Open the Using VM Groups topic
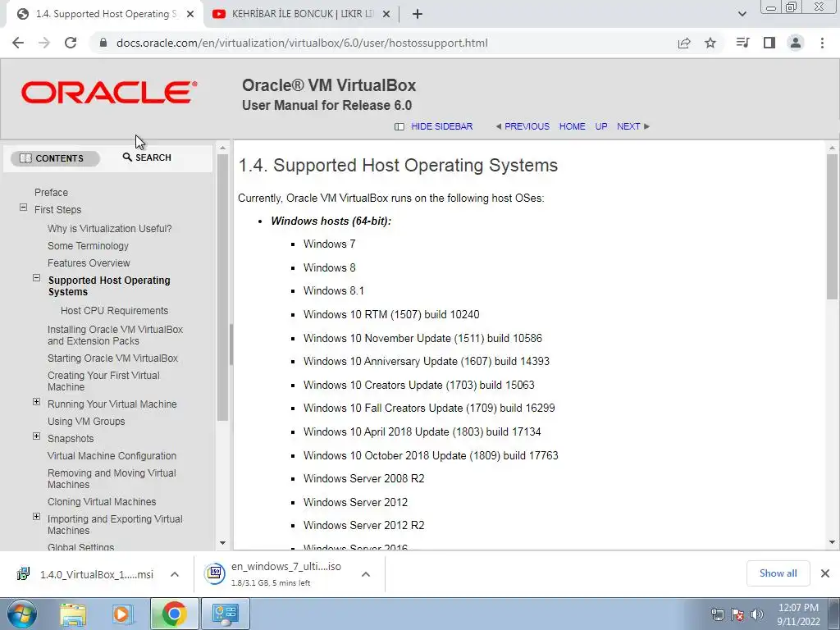This screenshot has height=630, width=840. (x=86, y=422)
